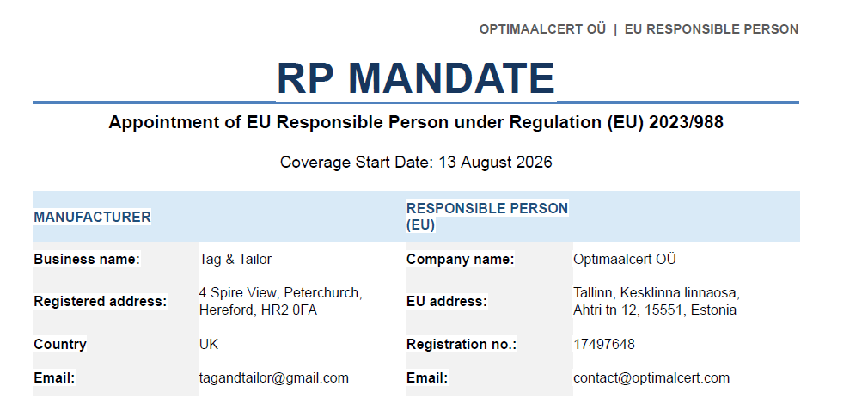Image resolution: width=868 pixels, height=417 pixels.
Task: Click the contact@optimalcert.com email address
Action: (x=651, y=378)
